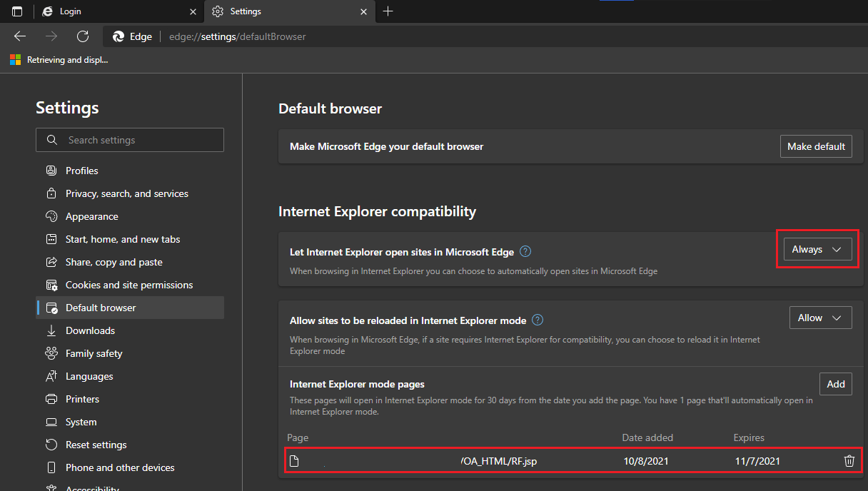Click in the Search settings field
Image resolution: width=868 pixels, height=491 pixels.
[x=129, y=140]
